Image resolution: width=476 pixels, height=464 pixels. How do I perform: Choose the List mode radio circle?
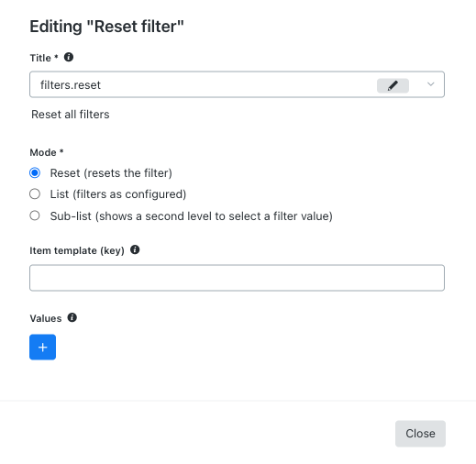pyautogui.click(x=35, y=193)
